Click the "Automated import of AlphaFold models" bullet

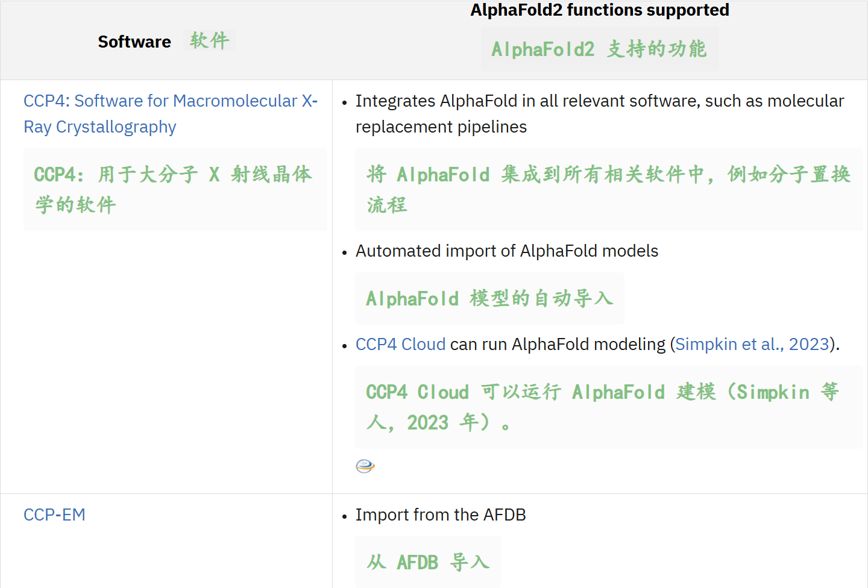[507, 251]
